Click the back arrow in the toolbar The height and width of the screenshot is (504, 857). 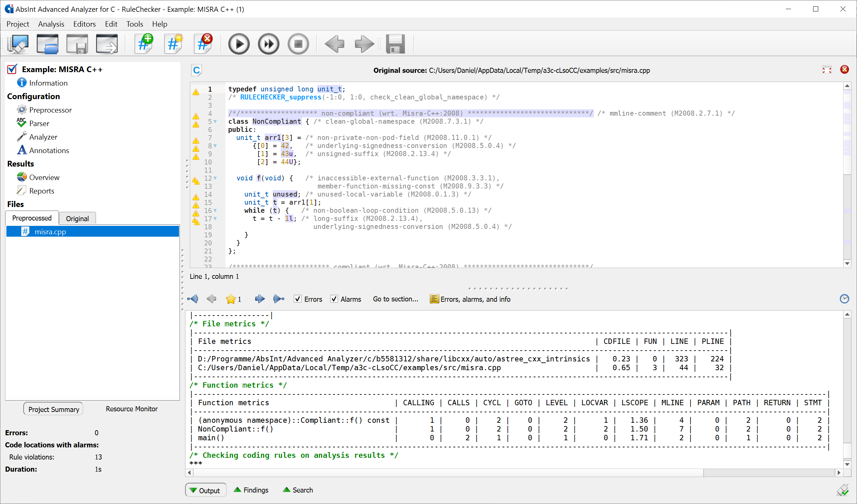(334, 44)
